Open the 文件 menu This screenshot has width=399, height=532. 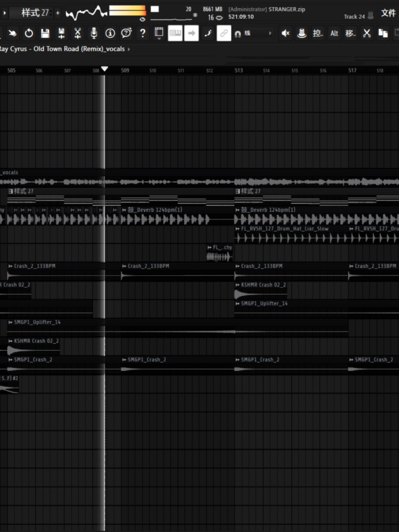pos(389,13)
